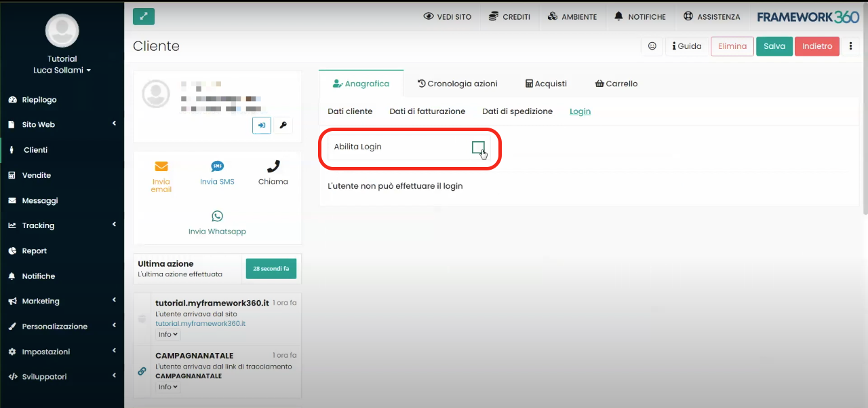Click the Chiama phone icon
Viewport: 868px width, 408px height.
(x=273, y=166)
